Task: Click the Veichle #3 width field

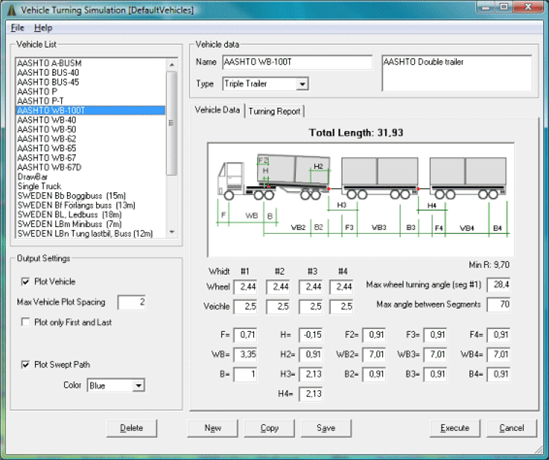Action: pyautogui.click(x=311, y=307)
